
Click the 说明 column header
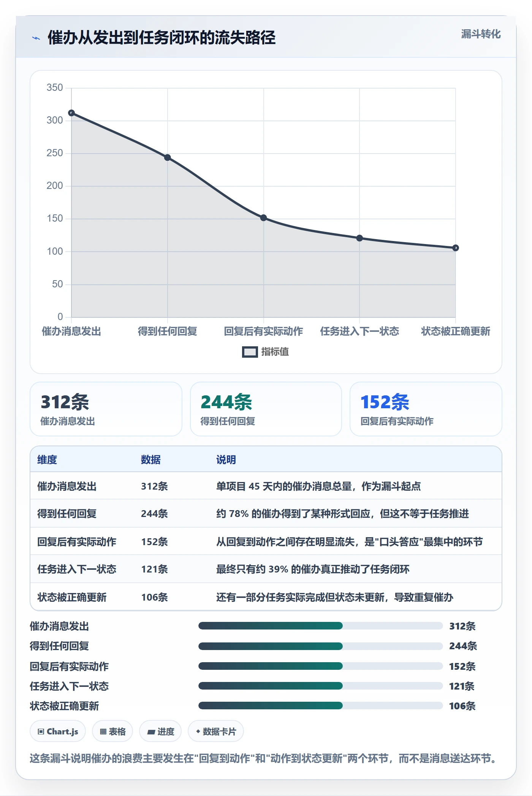coord(226,460)
